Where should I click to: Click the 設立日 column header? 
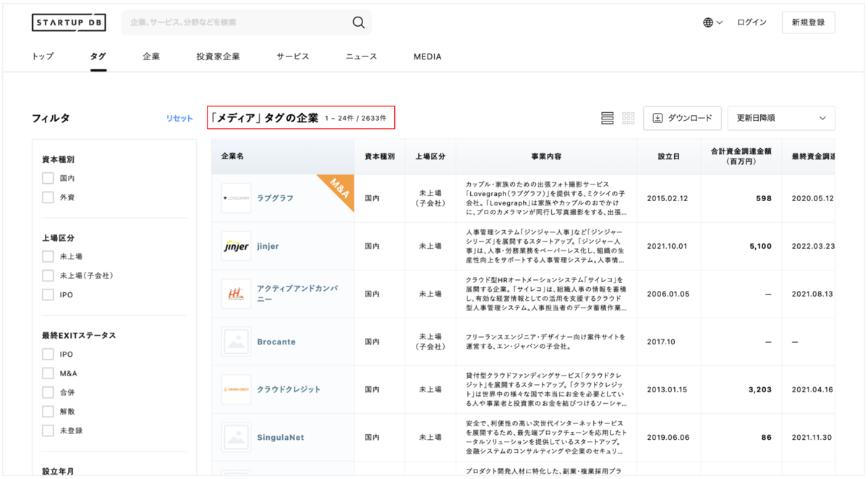[669, 156]
